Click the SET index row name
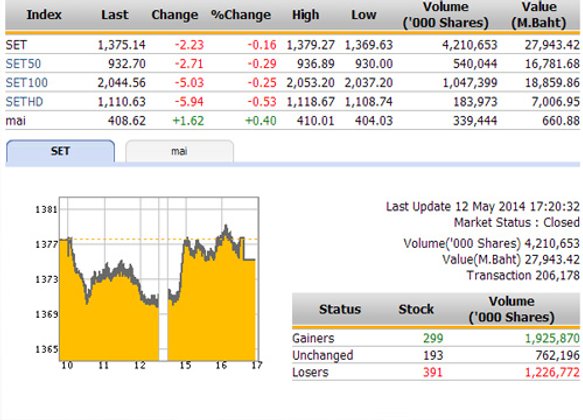Screen dimensions: 583x420 pos(16,45)
